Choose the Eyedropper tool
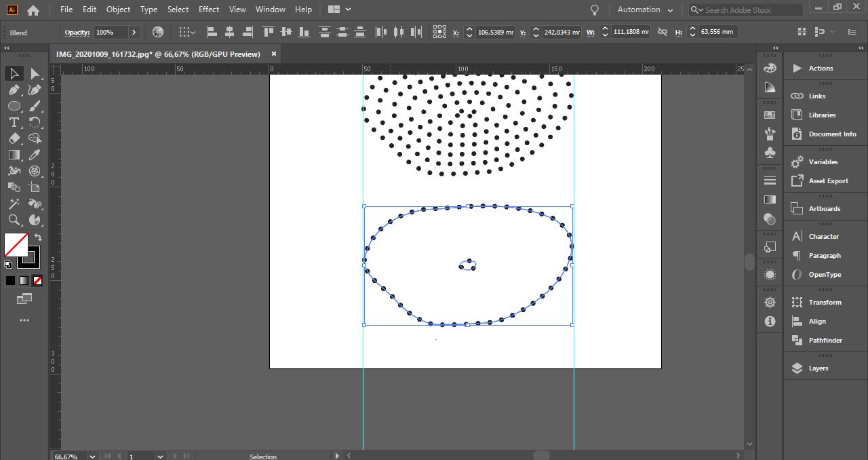 [x=35, y=155]
